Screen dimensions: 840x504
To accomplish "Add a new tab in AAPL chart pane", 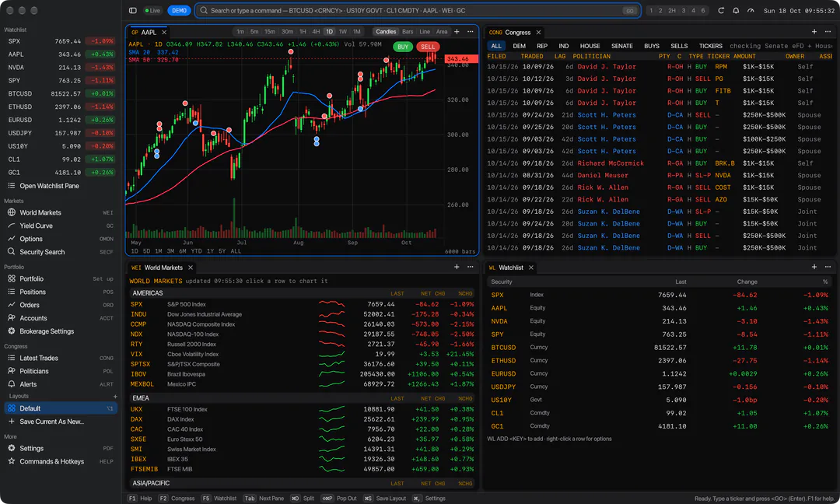I will (457, 32).
